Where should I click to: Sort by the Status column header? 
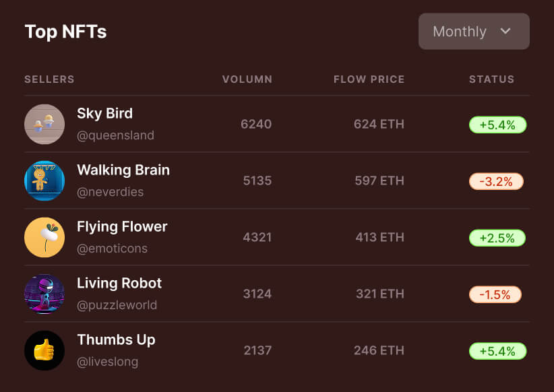pyautogui.click(x=491, y=79)
